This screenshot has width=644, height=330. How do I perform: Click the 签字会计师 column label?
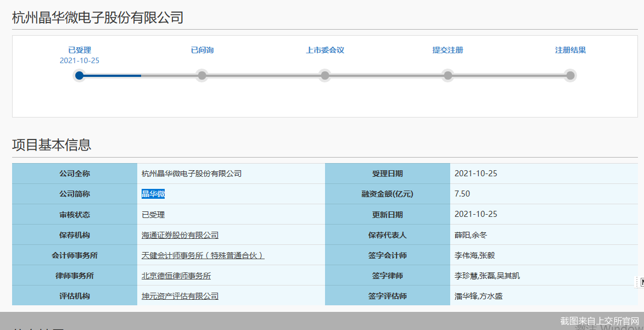(x=387, y=256)
